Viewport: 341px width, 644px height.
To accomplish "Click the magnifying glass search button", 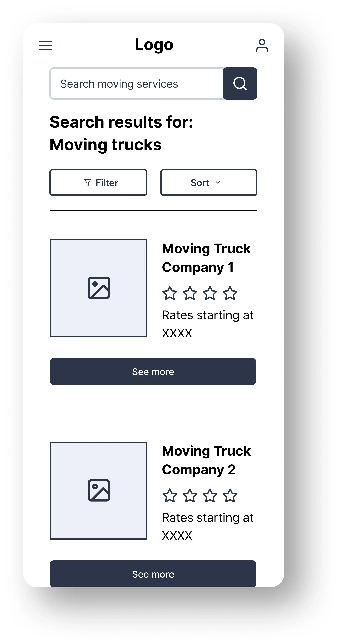I will 240,84.
